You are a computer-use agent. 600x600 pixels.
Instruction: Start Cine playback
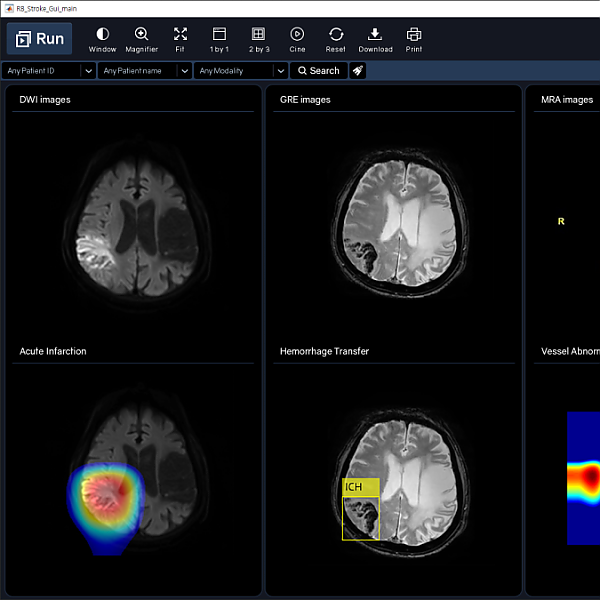tap(297, 39)
